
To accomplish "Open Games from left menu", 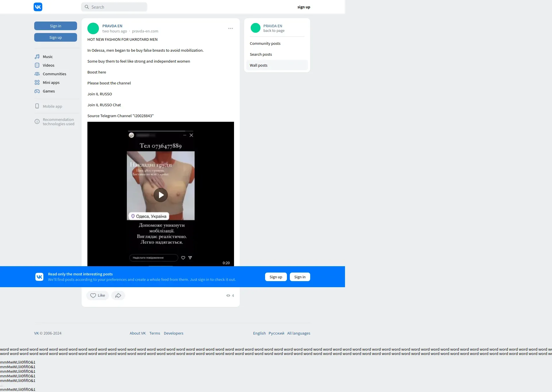I will (49, 91).
